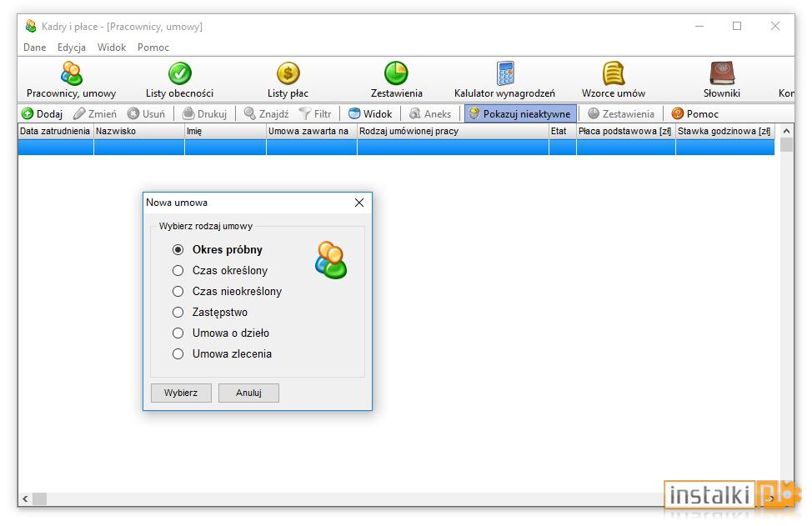This screenshot has height=526, width=812.
Task: Click the vertical scrollbar thumb
Action: (787, 145)
